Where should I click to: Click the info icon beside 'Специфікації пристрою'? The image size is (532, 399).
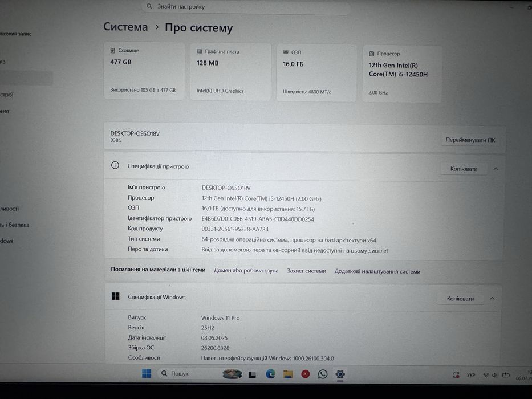pyautogui.click(x=115, y=165)
